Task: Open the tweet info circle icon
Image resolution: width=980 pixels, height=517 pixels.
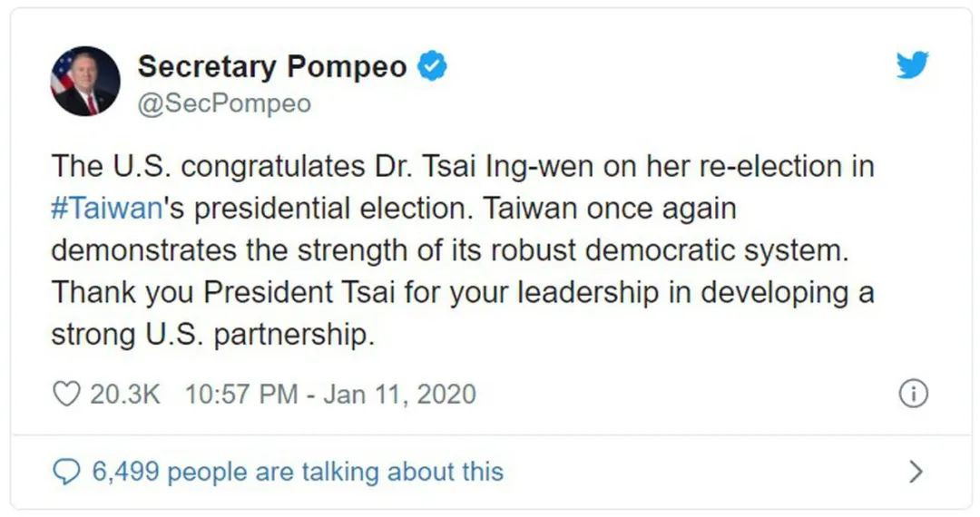Action: click(x=912, y=394)
